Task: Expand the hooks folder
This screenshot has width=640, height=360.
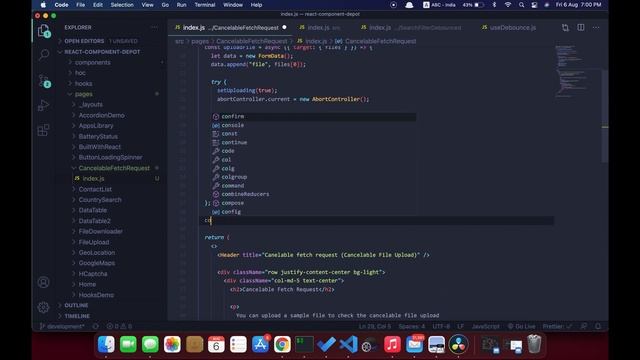Action: point(83,84)
